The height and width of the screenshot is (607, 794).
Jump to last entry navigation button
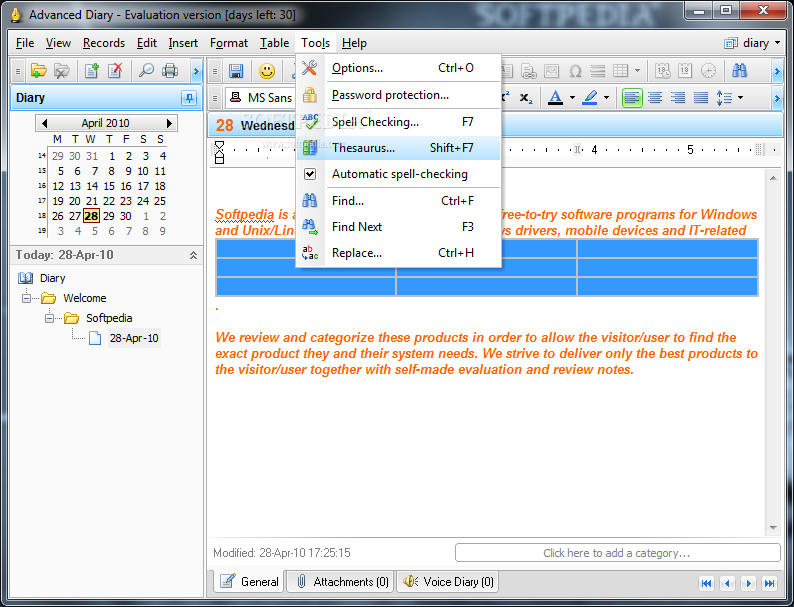tap(770, 583)
